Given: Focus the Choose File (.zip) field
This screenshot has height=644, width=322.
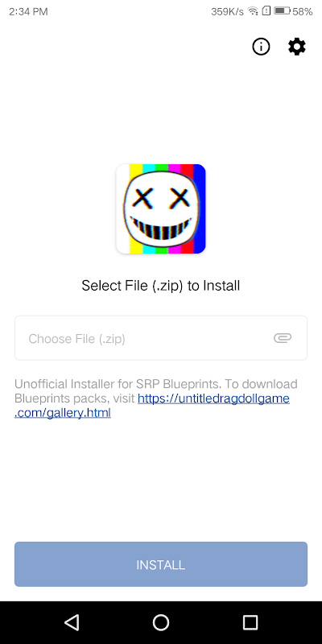Looking at the screenshot, I should [161, 338].
